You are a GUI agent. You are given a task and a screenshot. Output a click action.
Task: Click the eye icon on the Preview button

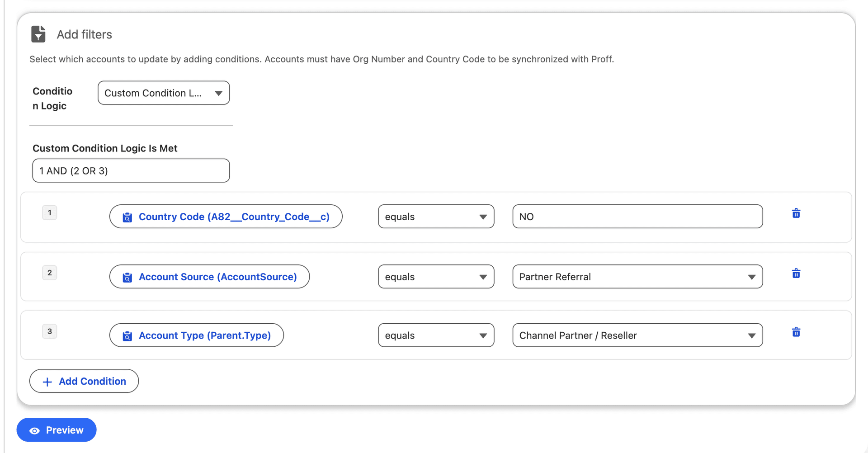pyautogui.click(x=34, y=430)
